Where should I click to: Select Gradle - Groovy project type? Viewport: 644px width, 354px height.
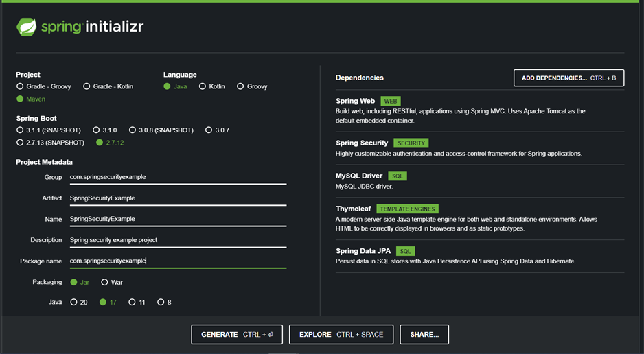(20, 86)
